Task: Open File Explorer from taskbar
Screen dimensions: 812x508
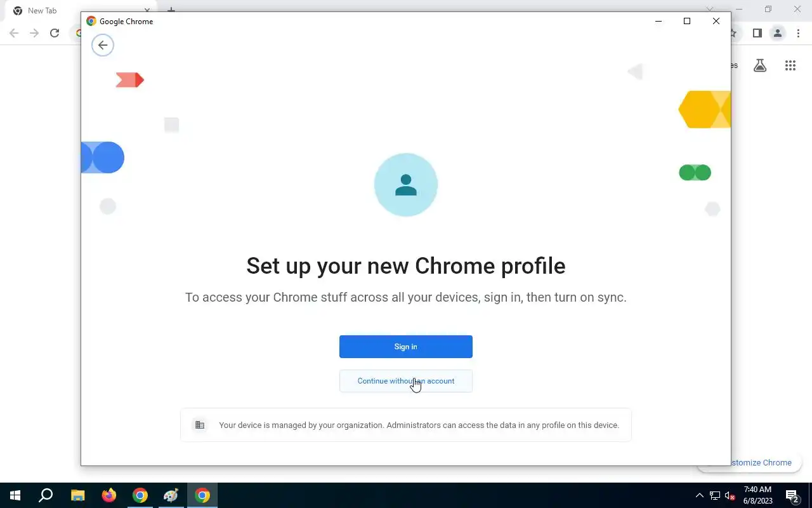Action: point(77,495)
